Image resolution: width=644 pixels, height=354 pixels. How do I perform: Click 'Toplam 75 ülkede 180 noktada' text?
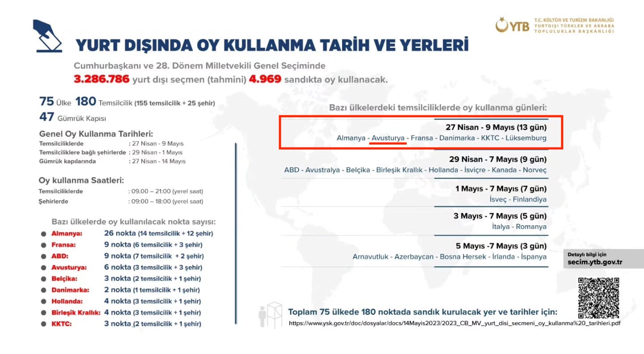click(423, 312)
